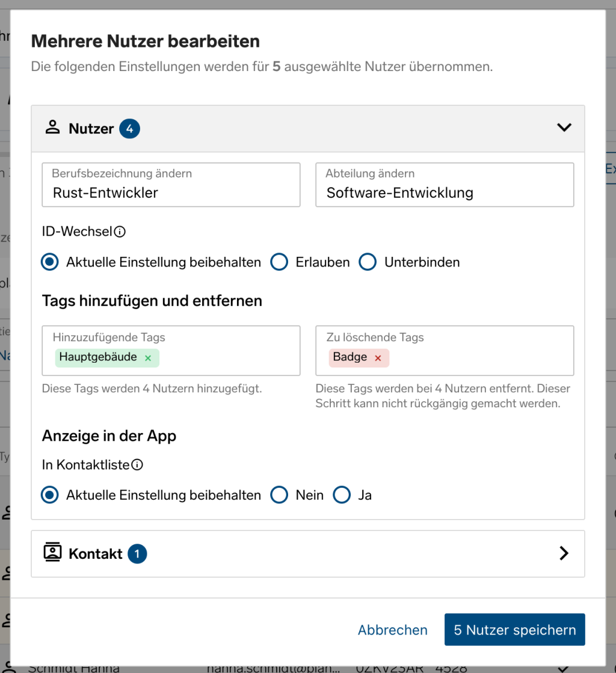The width and height of the screenshot is (616, 673).
Task: Click the Nutzer person icon
Action: (53, 128)
